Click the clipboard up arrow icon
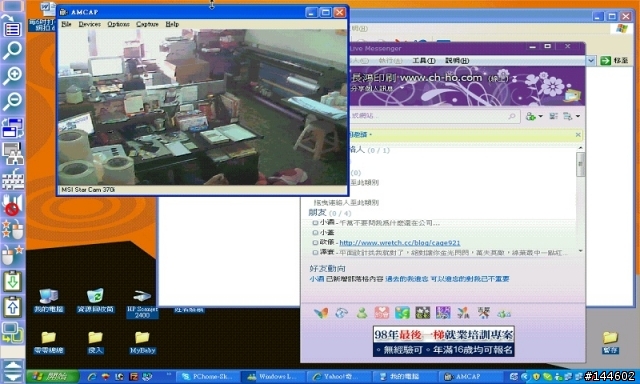Screen dimensions: 640x384 click(12, 307)
